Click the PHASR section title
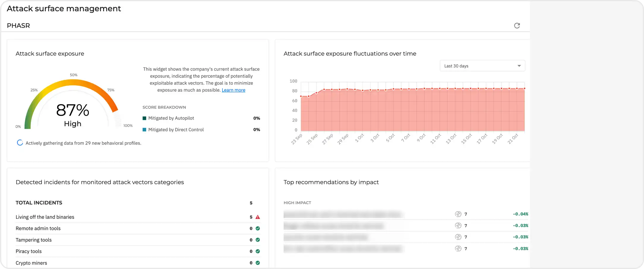644x269 pixels. (18, 26)
